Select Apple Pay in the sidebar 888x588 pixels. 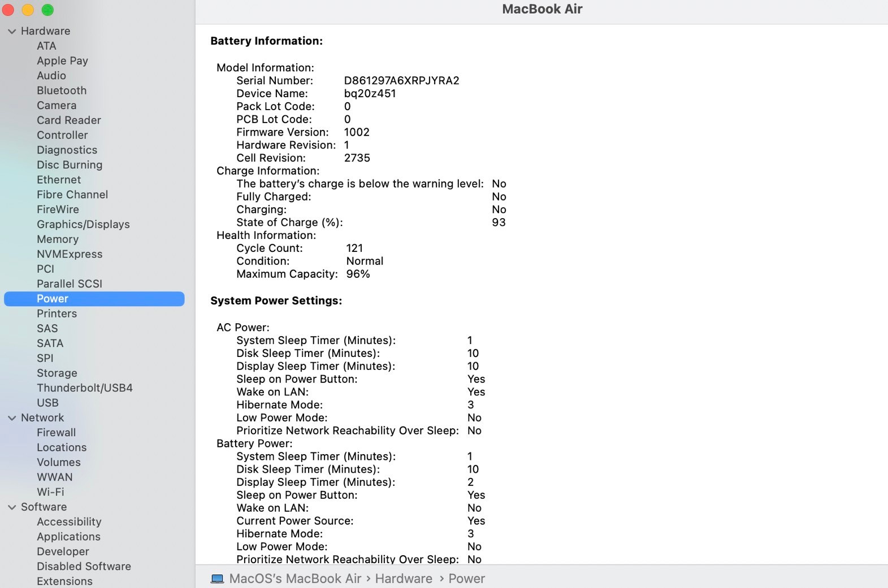tap(62, 61)
